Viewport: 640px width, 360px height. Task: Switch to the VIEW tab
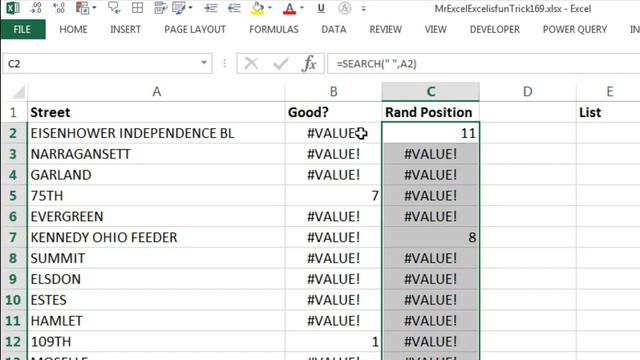pos(436,29)
